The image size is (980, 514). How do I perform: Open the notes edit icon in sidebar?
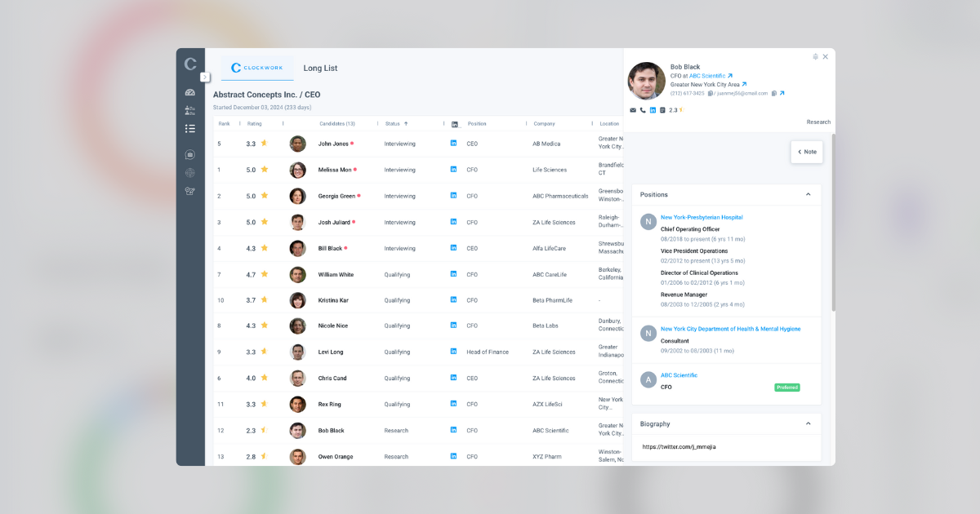point(190,191)
